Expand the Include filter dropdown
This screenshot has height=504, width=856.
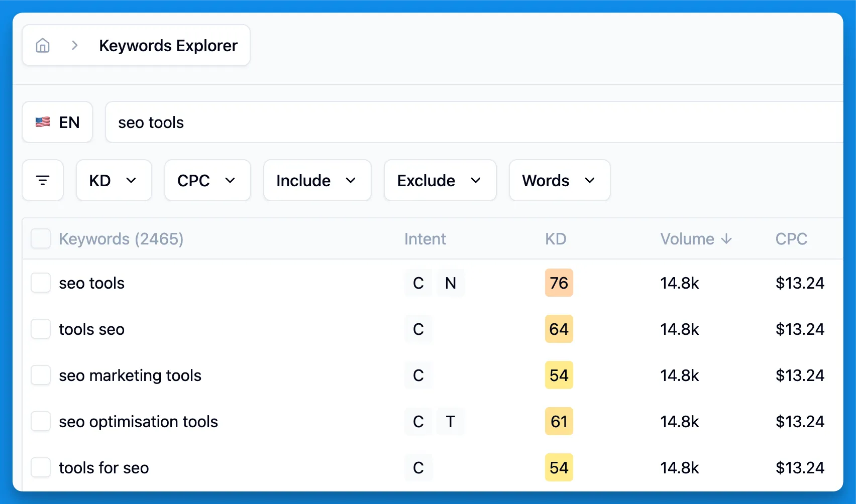(x=317, y=180)
